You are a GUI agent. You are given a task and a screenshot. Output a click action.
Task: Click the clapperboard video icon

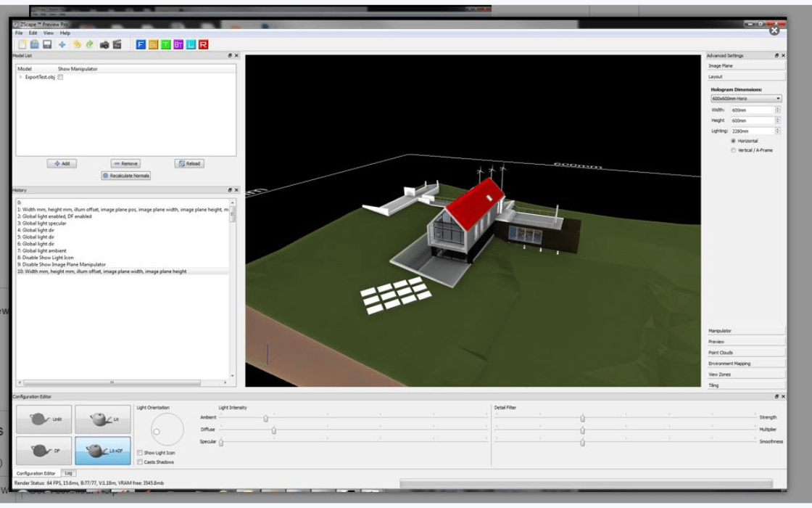(117, 44)
